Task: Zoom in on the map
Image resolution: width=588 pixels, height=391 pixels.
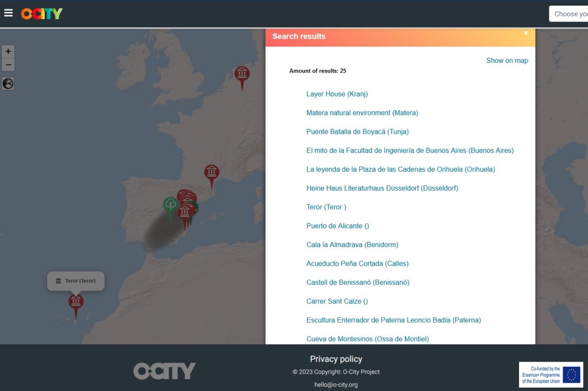Action: (8, 51)
